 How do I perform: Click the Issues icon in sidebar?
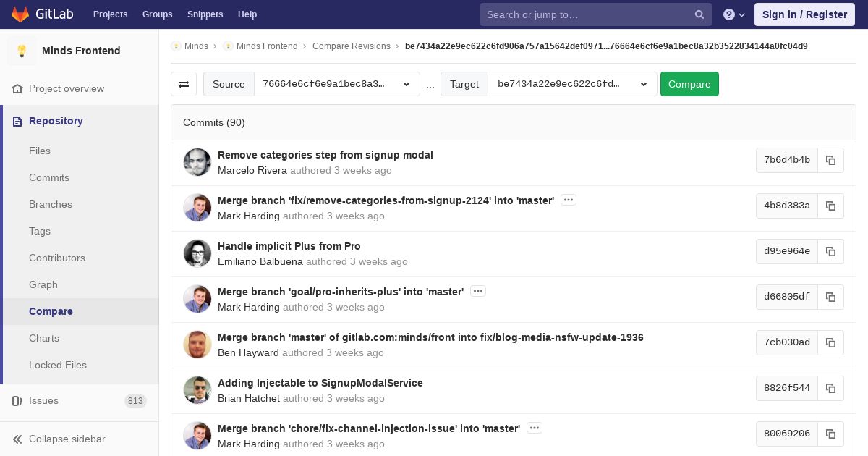[17, 400]
